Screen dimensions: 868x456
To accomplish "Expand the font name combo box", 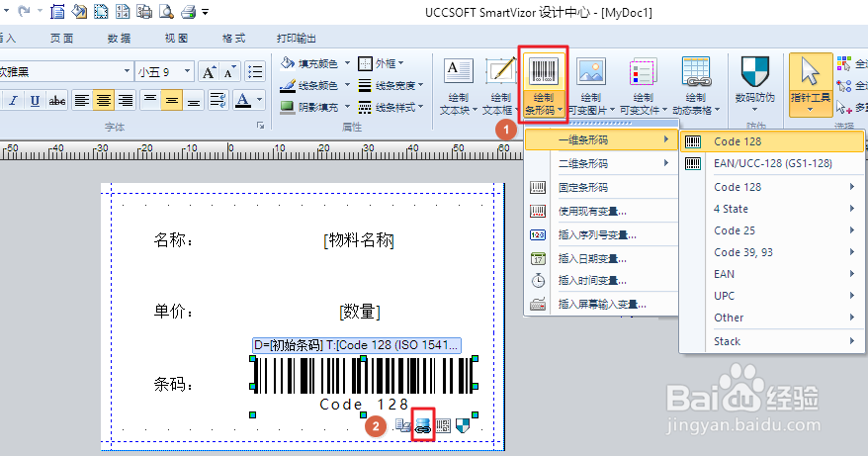I will [x=127, y=71].
